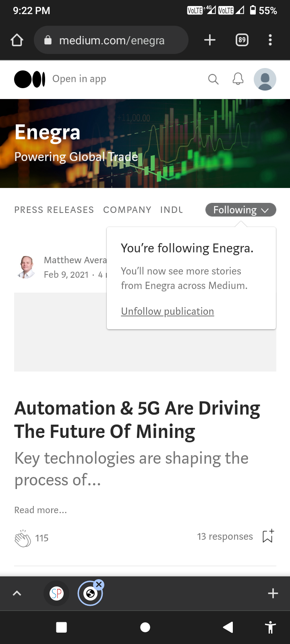Screen dimensions: 290x644
Task: Open the browser three-dot menu
Action: point(270,40)
